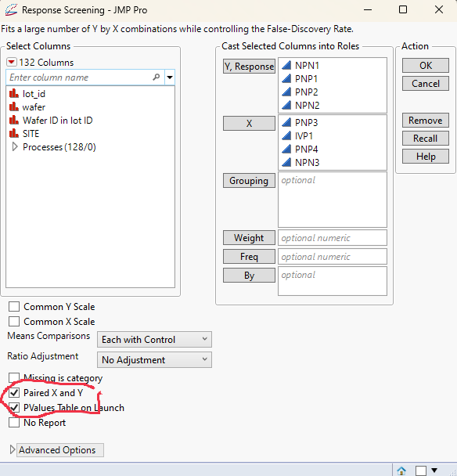Click the red triangle menu beside 132 Columns
This screenshot has height=476, width=457.
pos(12,62)
